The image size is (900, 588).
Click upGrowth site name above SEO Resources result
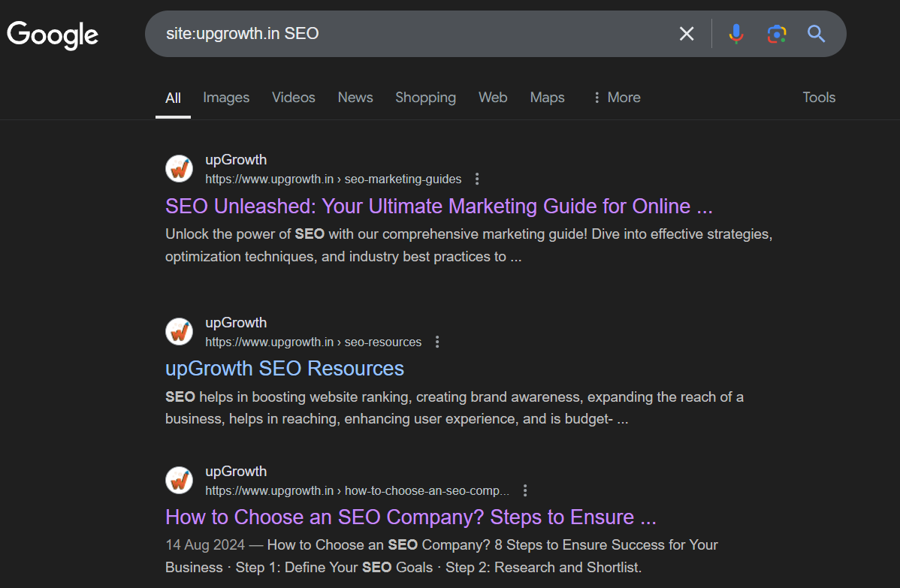(x=236, y=322)
